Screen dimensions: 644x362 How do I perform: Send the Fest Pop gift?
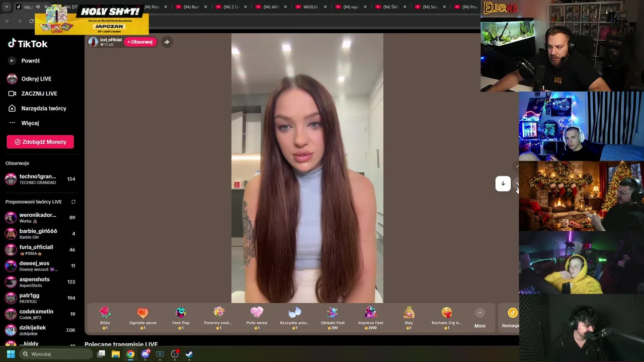tap(181, 318)
